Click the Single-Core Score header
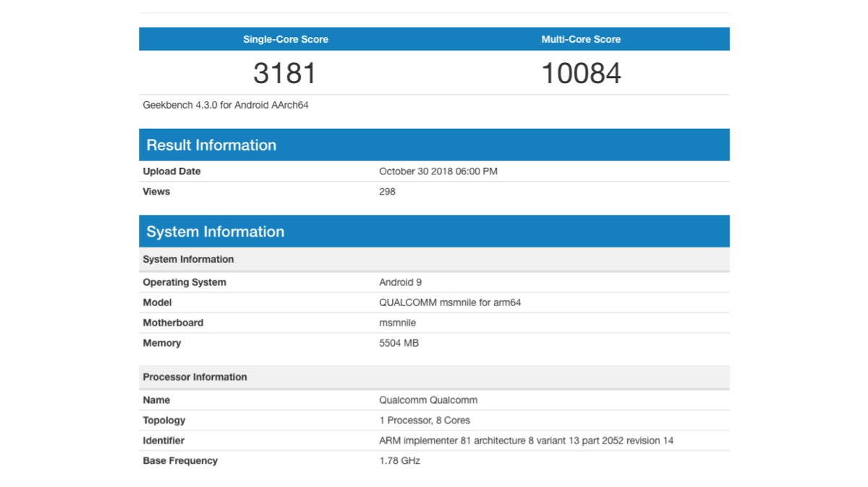 tap(285, 39)
